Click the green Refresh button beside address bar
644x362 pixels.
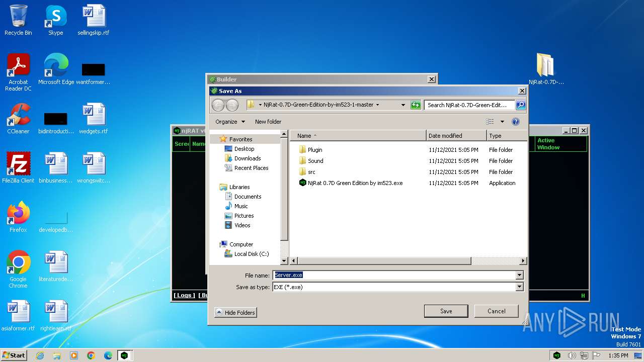(x=416, y=105)
